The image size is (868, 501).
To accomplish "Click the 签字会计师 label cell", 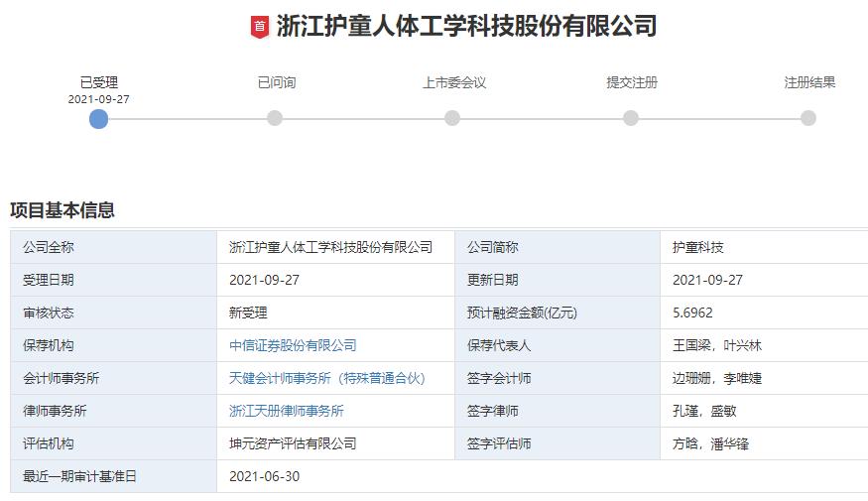I will 558,378.
